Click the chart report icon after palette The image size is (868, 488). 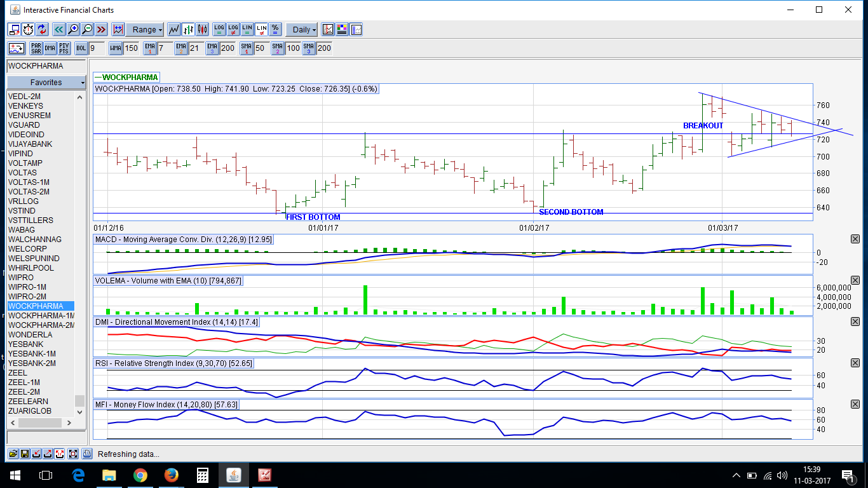[x=356, y=29]
